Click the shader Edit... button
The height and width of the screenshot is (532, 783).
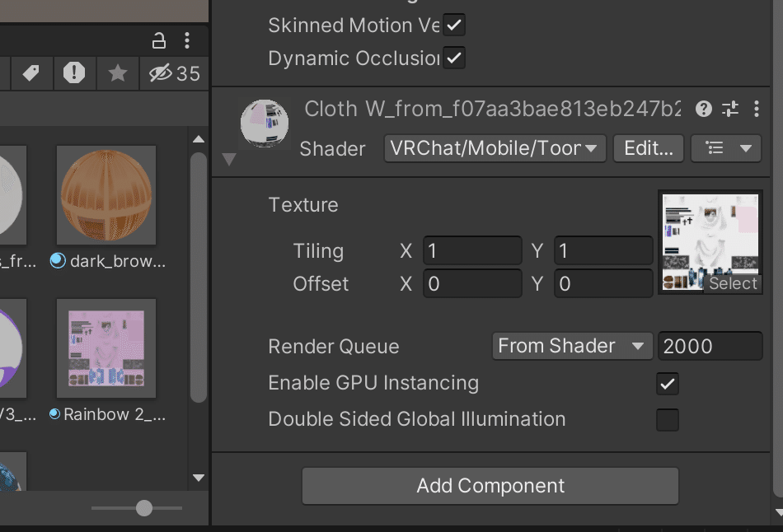648,148
